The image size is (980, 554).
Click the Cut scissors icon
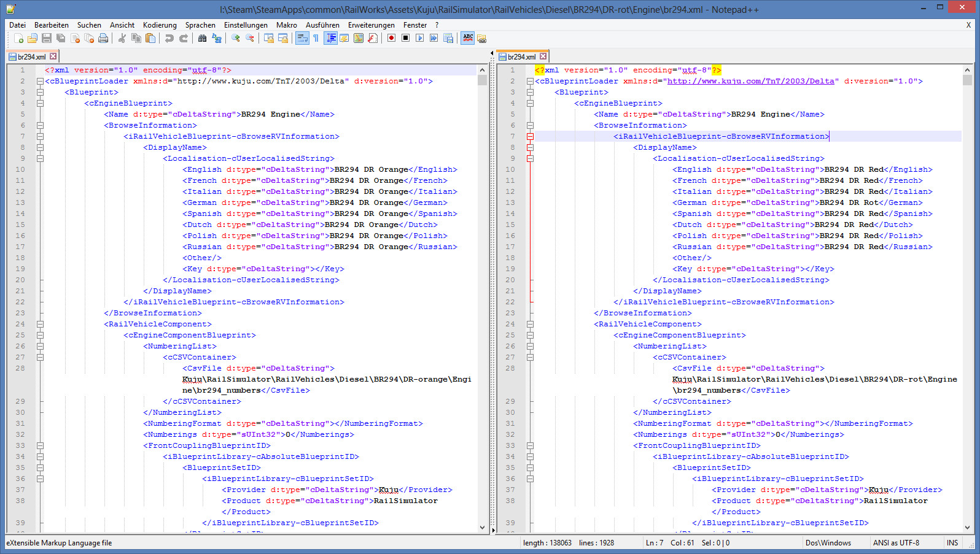click(122, 38)
